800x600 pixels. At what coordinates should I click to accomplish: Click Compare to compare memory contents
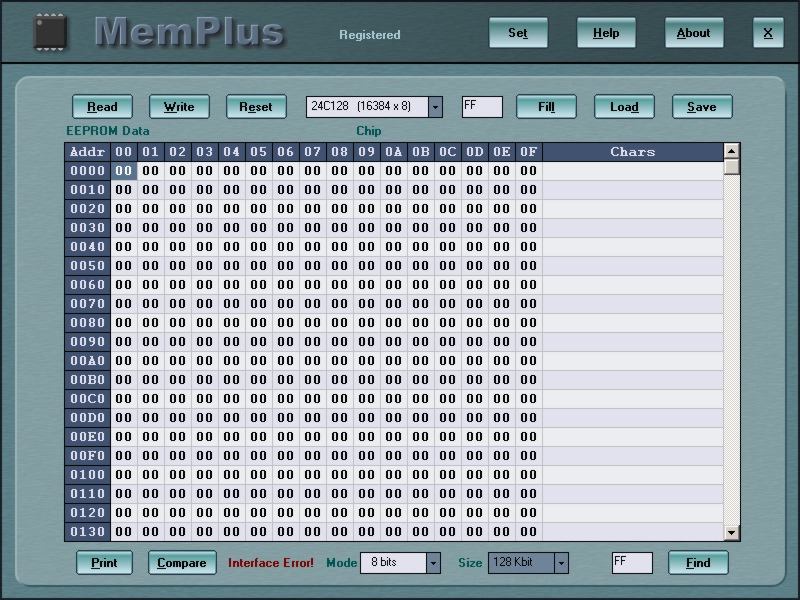(x=181, y=563)
